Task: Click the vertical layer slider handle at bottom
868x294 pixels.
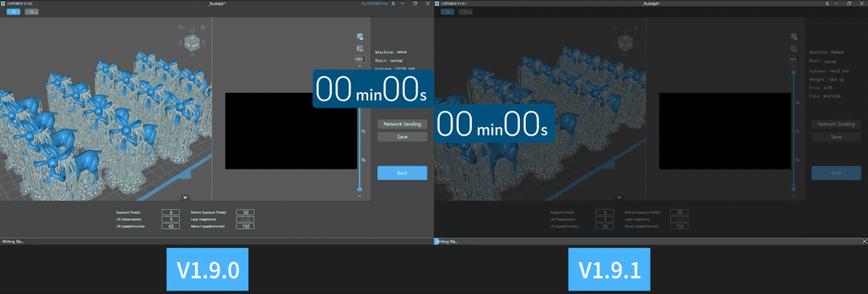Action: (360, 190)
